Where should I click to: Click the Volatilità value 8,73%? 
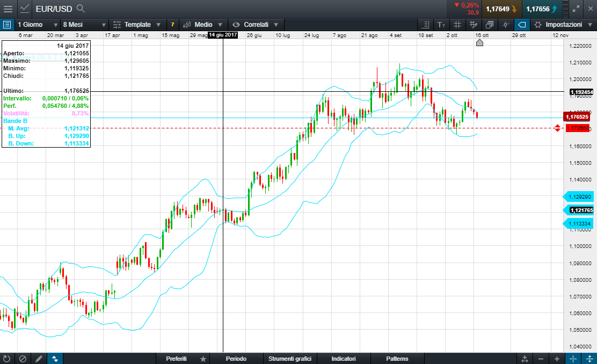pyautogui.click(x=80, y=113)
